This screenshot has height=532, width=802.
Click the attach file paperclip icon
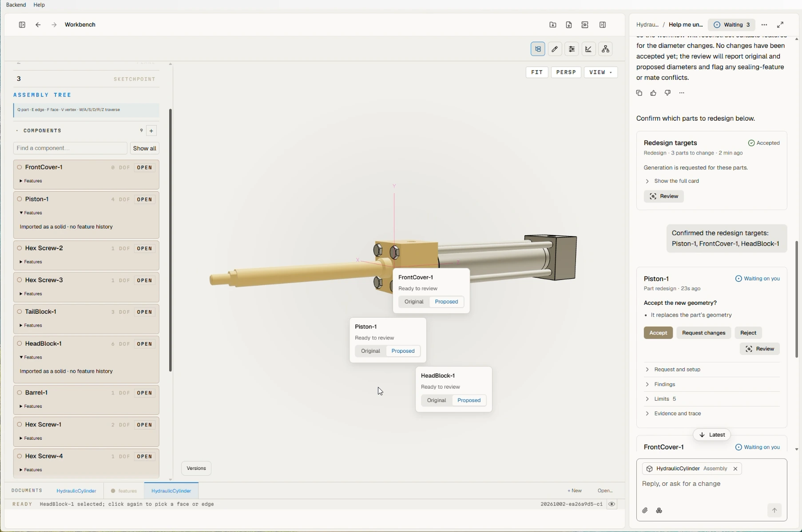(x=645, y=511)
